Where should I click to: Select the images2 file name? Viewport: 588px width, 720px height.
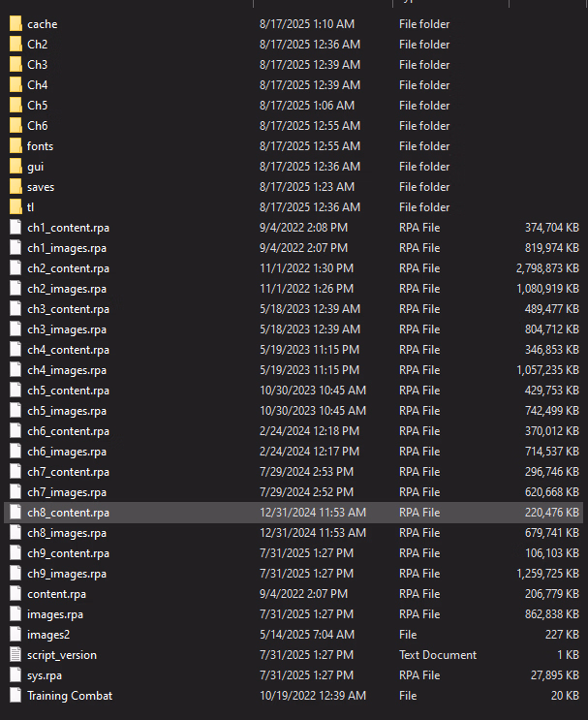pos(48,635)
